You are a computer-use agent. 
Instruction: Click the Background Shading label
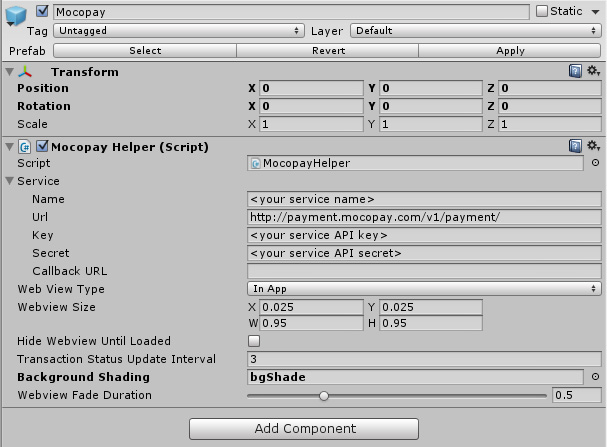click(83, 377)
